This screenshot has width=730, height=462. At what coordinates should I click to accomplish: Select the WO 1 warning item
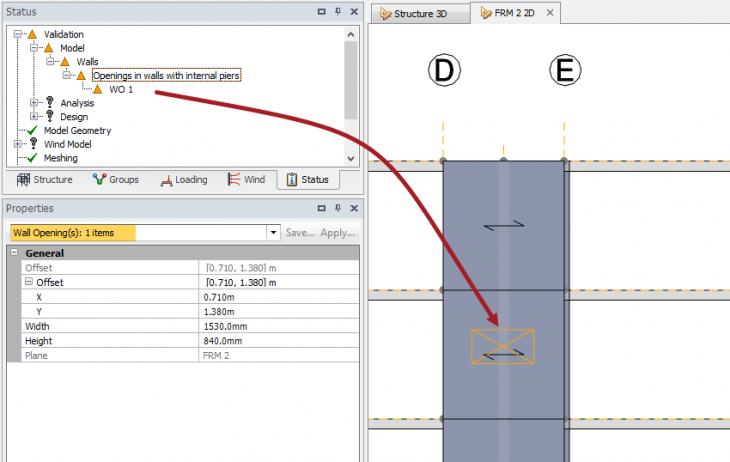coord(122,89)
